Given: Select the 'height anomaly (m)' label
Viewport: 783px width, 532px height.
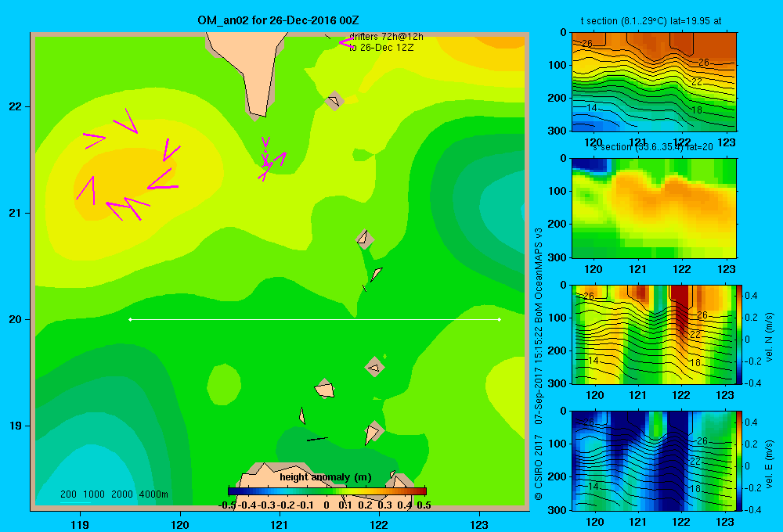Looking at the screenshot, I should click(325, 477).
